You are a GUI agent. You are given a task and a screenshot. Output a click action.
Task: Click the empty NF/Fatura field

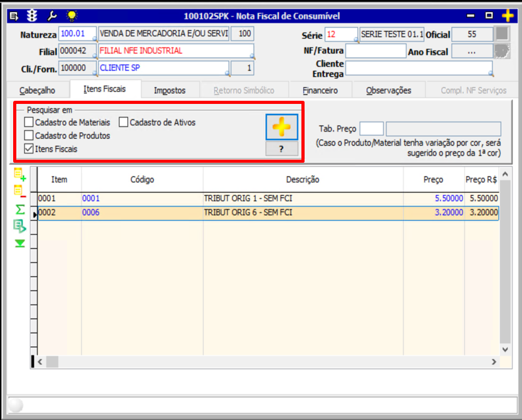(x=376, y=51)
